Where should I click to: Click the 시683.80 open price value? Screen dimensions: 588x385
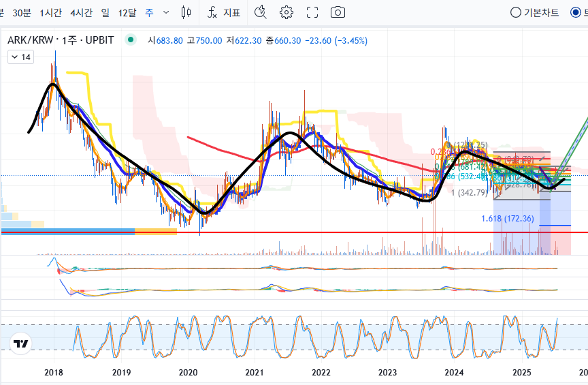coord(165,41)
